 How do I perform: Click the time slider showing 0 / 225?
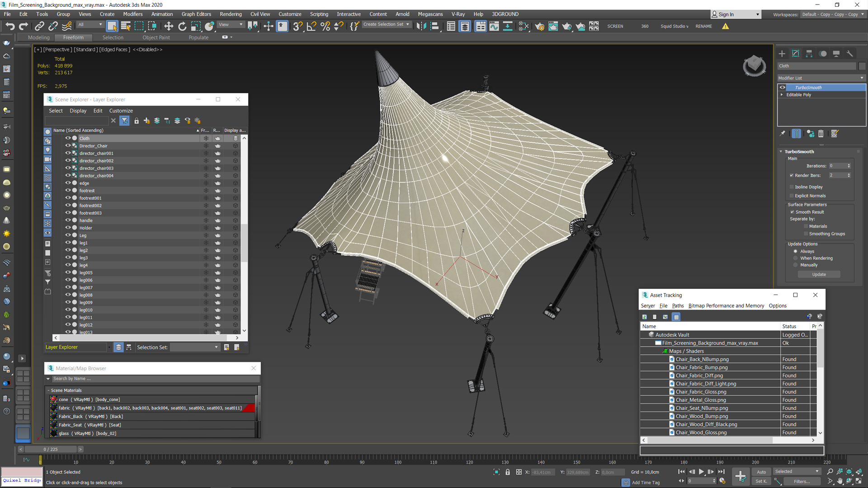[51, 450]
